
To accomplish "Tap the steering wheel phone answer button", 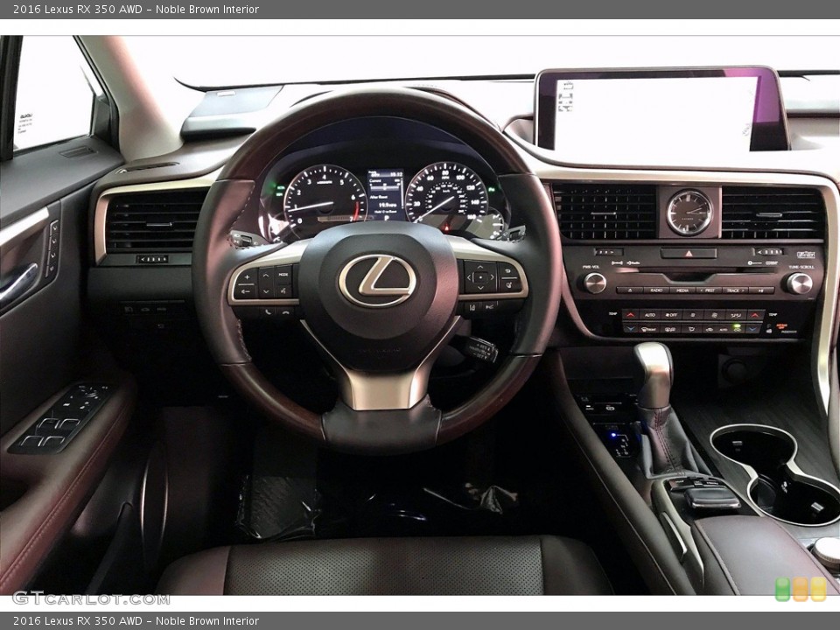I will pyautogui.click(x=268, y=311).
